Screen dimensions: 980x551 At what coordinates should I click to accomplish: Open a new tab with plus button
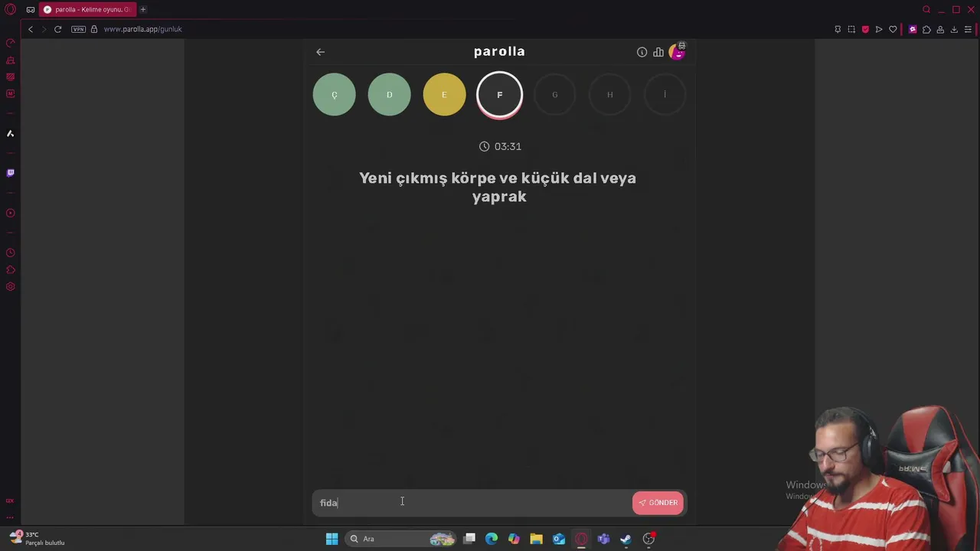pyautogui.click(x=142, y=9)
